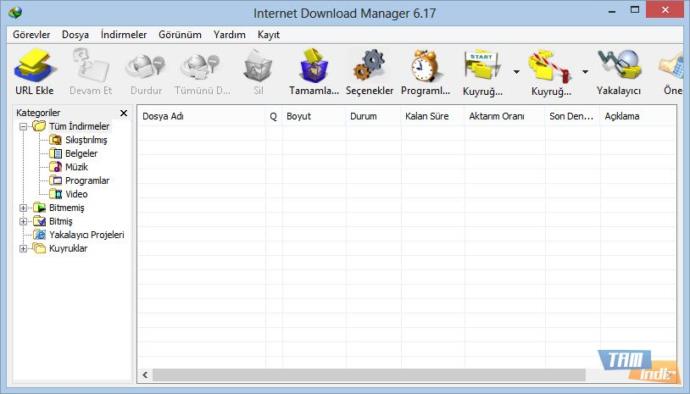Click the Tamamla... toolbar icon
Screen dimensions: 690x394
[313, 66]
